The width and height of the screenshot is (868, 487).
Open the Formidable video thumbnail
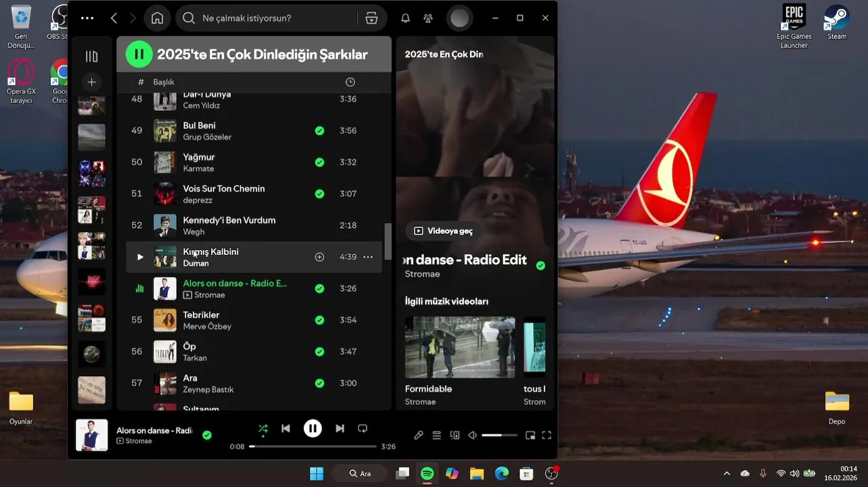pos(460,347)
